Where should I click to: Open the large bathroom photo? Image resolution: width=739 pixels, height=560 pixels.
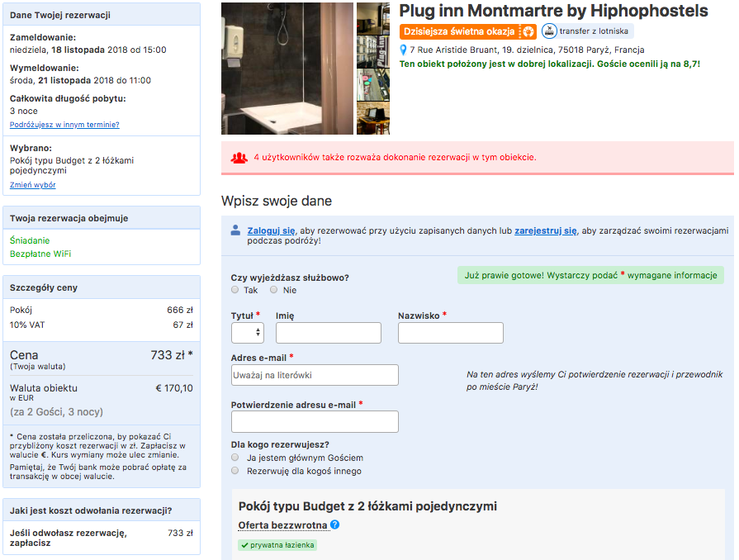(x=287, y=69)
